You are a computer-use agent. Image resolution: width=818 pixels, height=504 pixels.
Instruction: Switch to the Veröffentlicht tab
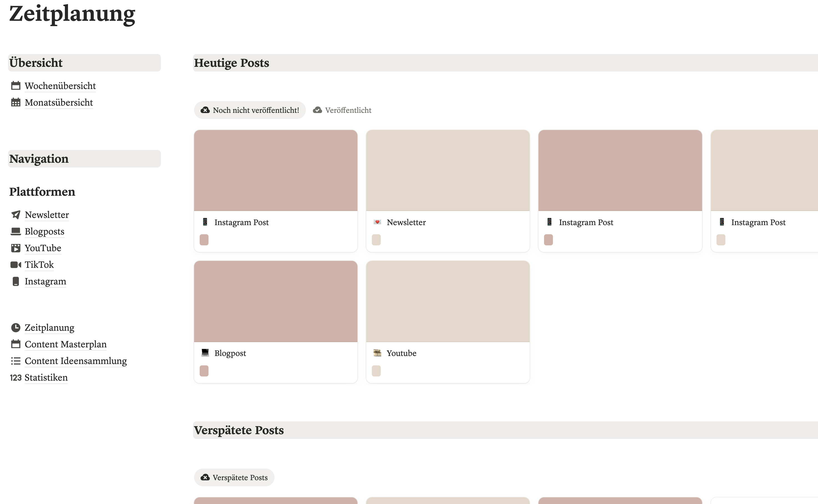[x=342, y=110]
